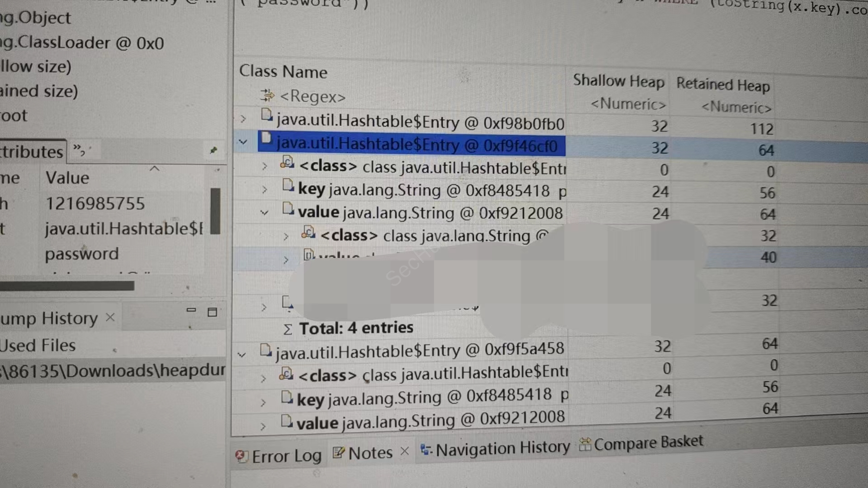The height and width of the screenshot is (488, 868).
Task: Expand Hashtable$Entry @ 0xf98b0fb0 row
Action: 243,119
